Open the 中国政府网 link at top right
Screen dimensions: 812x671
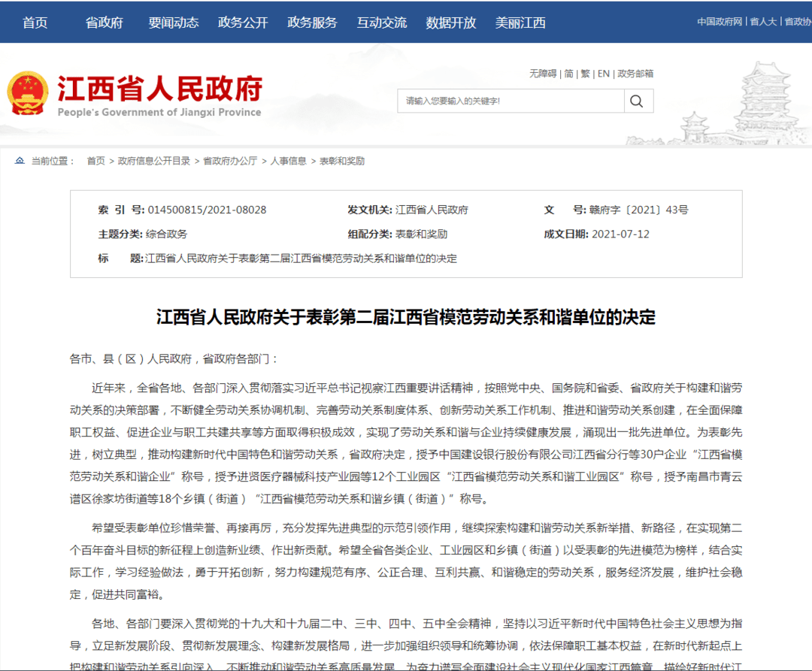coord(720,22)
